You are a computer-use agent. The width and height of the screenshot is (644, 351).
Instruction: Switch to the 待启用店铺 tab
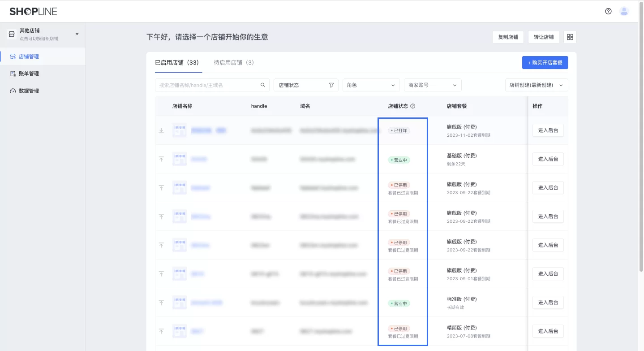click(233, 62)
